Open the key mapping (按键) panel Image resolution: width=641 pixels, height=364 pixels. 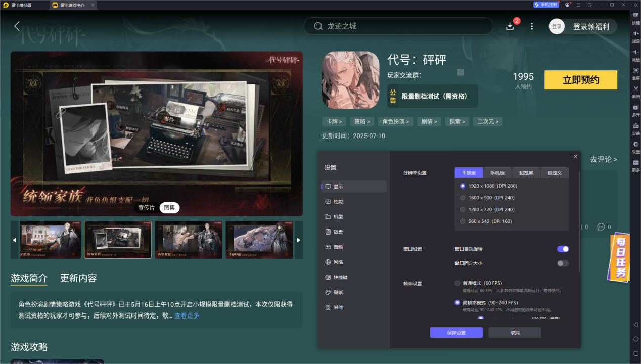pos(635,17)
